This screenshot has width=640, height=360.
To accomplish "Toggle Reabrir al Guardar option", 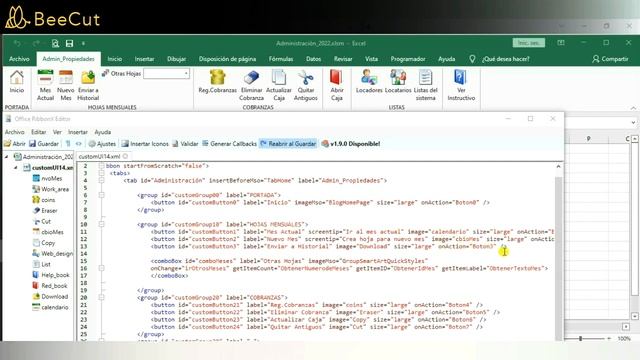I will click(x=288, y=144).
